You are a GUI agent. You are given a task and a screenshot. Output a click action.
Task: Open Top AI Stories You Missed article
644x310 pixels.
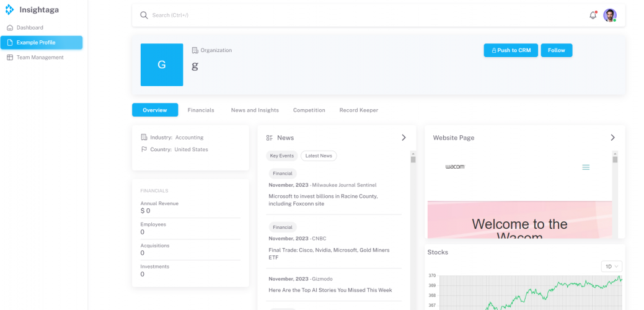[330, 290]
